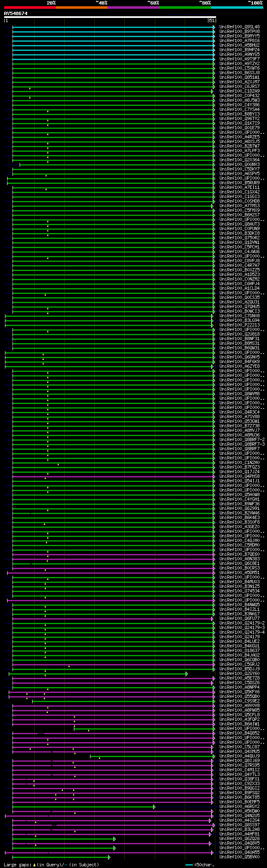The height and width of the screenshot is (868, 267).
Task: Click the purple alignment bar for UniRef100_Q4PHS8
Action: tap(113, 477)
